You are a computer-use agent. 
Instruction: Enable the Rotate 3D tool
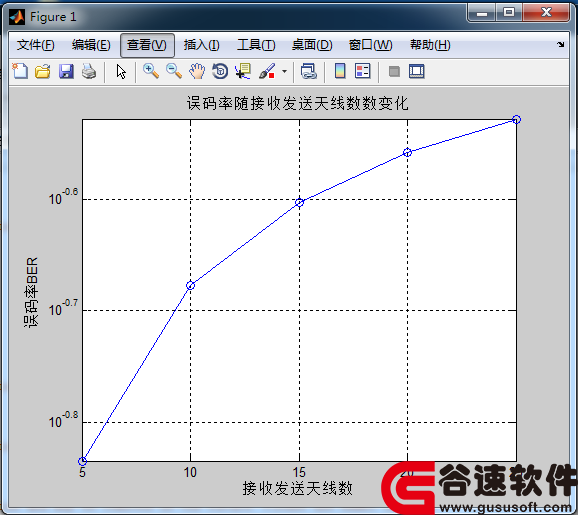point(220,71)
